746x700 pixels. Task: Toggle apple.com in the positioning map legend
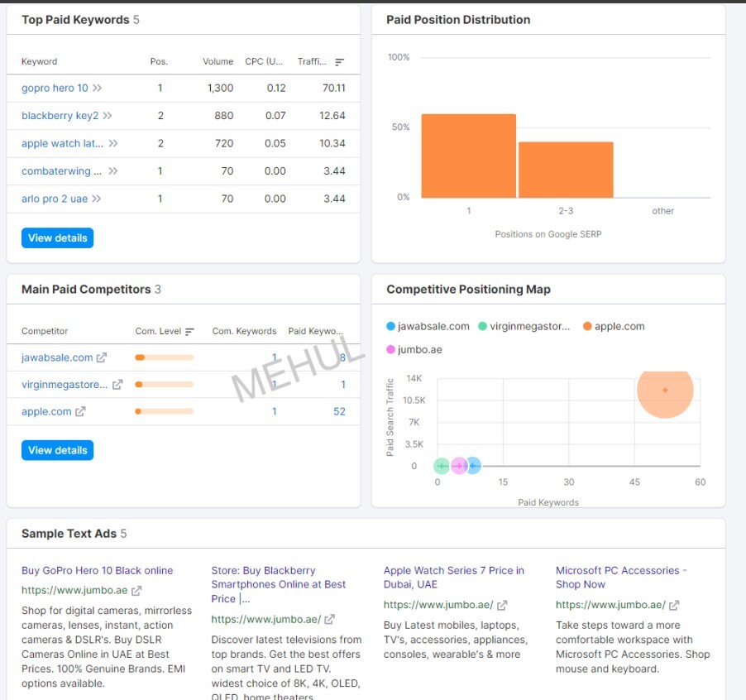(x=612, y=326)
